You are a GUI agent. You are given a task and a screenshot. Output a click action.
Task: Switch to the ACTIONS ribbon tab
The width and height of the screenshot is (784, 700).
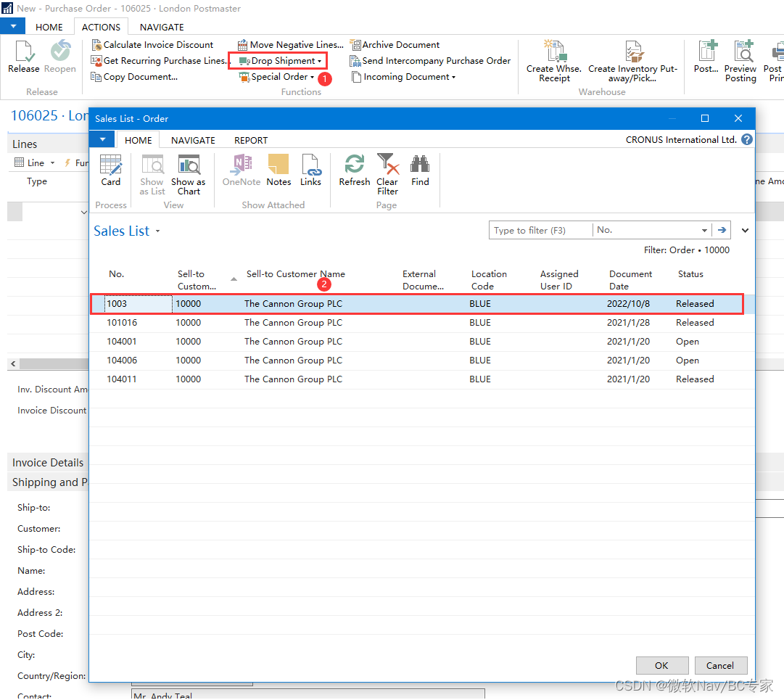100,27
